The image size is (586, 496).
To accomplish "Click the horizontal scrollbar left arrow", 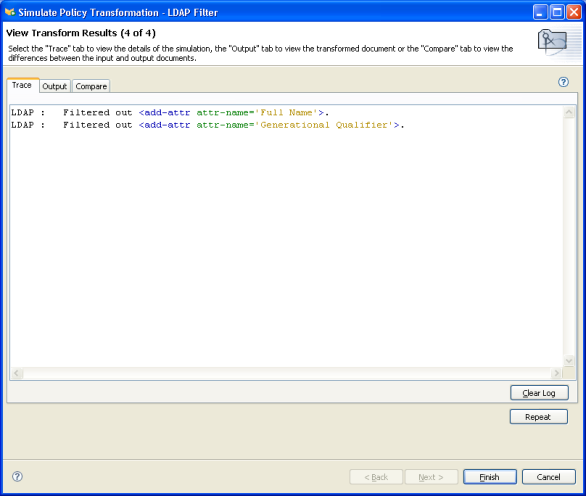I will 16,373.
